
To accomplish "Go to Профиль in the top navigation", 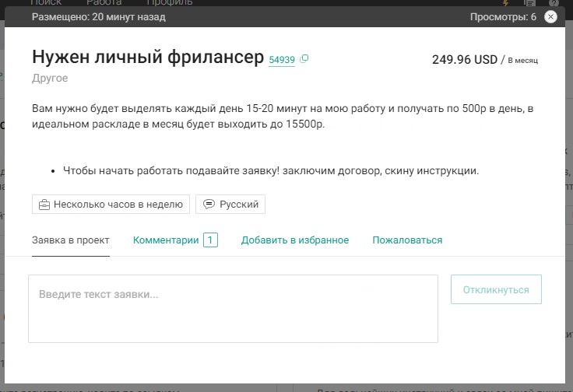I will click(x=169, y=3).
